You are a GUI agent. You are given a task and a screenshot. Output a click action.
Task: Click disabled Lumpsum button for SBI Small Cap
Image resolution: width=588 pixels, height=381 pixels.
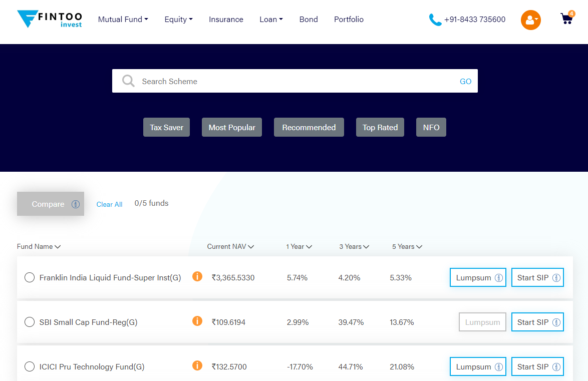[483, 322]
